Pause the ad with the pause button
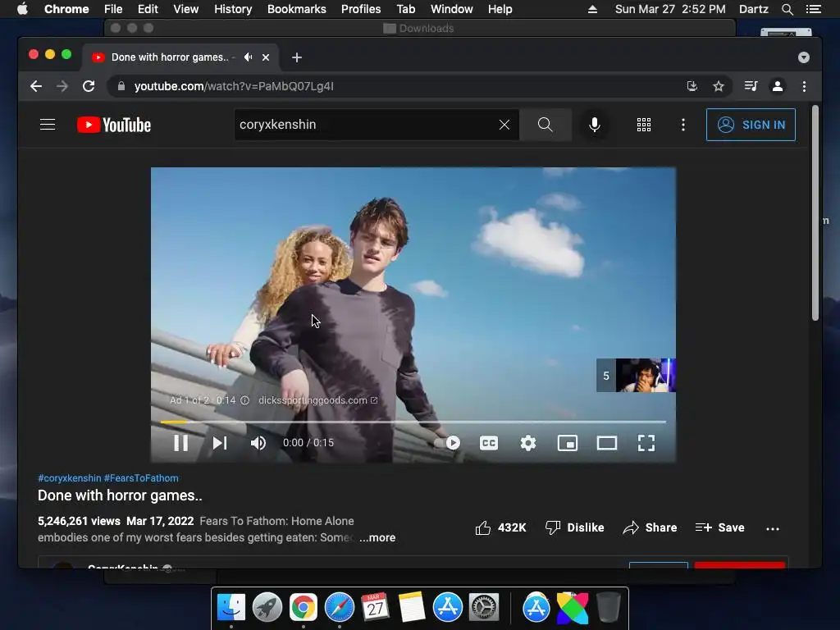Viewport: 840px width, 630px height. 181,443
